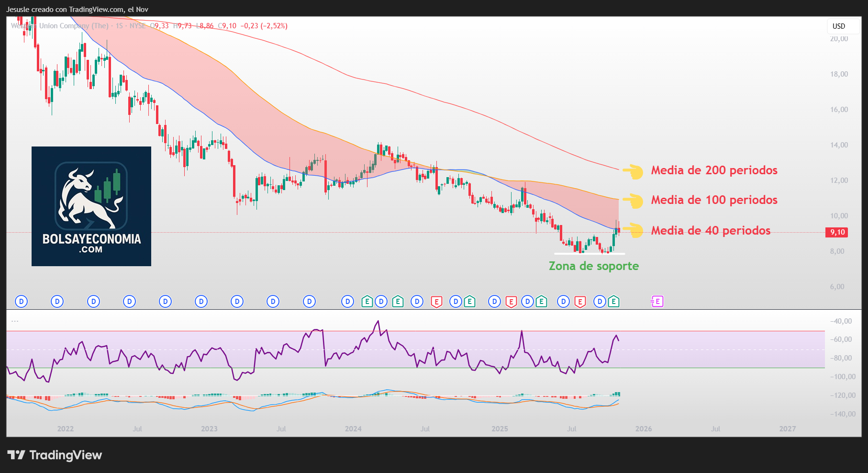Click the first green earnings marker

coord(367,302)
